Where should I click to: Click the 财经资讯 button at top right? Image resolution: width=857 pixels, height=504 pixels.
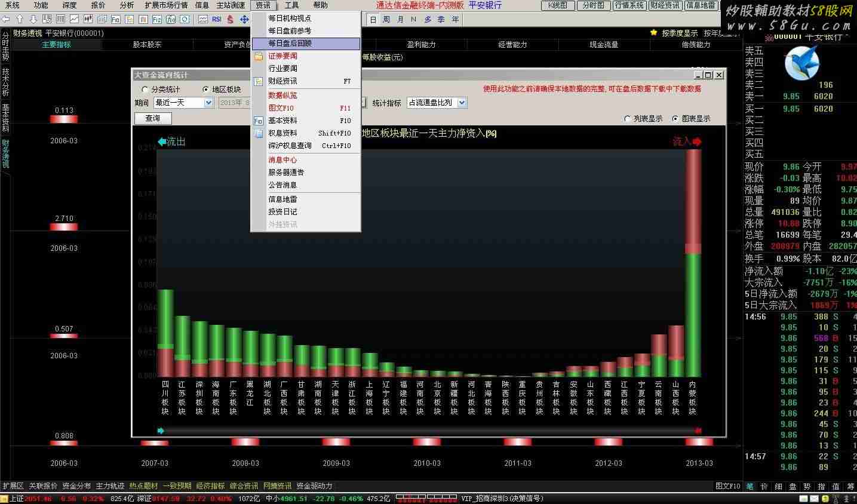click(x=665, y=5)
